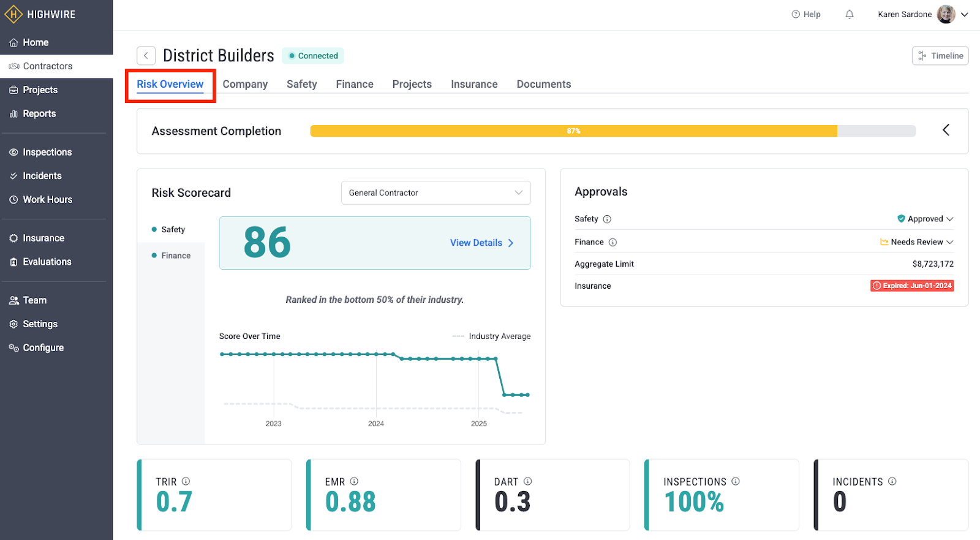Open the Documents tab
The width and height of the screenshot is (980, 540).
[x=543, y=85]
